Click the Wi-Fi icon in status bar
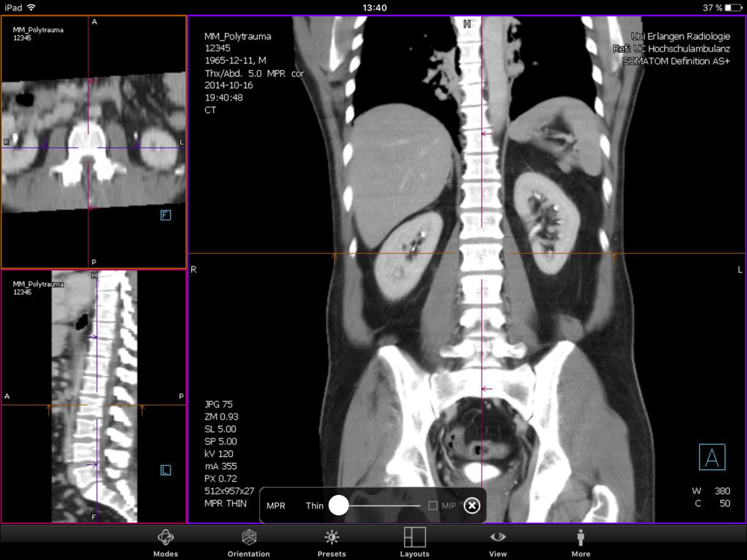The image size is (747, 560). (x=31, y=7)
